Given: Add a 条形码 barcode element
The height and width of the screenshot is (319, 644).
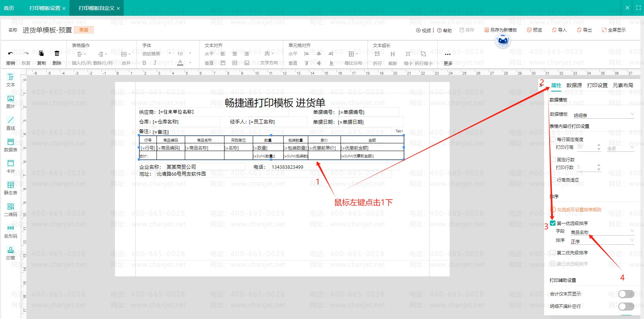Looking at the screenshot, I should pos(11,231).
